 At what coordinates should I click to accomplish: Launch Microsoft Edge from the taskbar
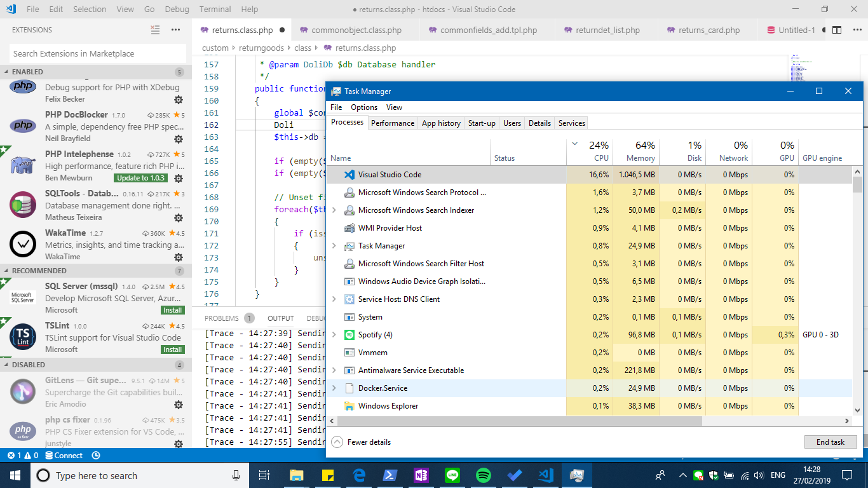tap(359, 475)
